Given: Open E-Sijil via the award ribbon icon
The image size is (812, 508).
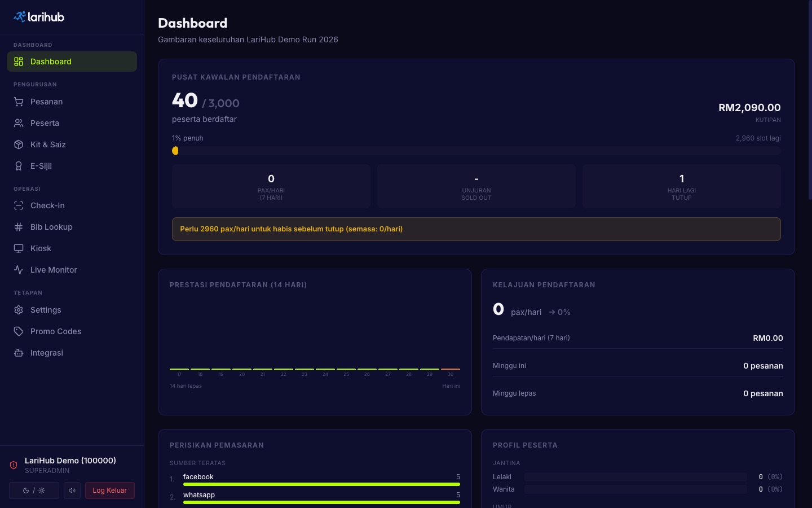Looking at the screenshot, I should (19, 166).
